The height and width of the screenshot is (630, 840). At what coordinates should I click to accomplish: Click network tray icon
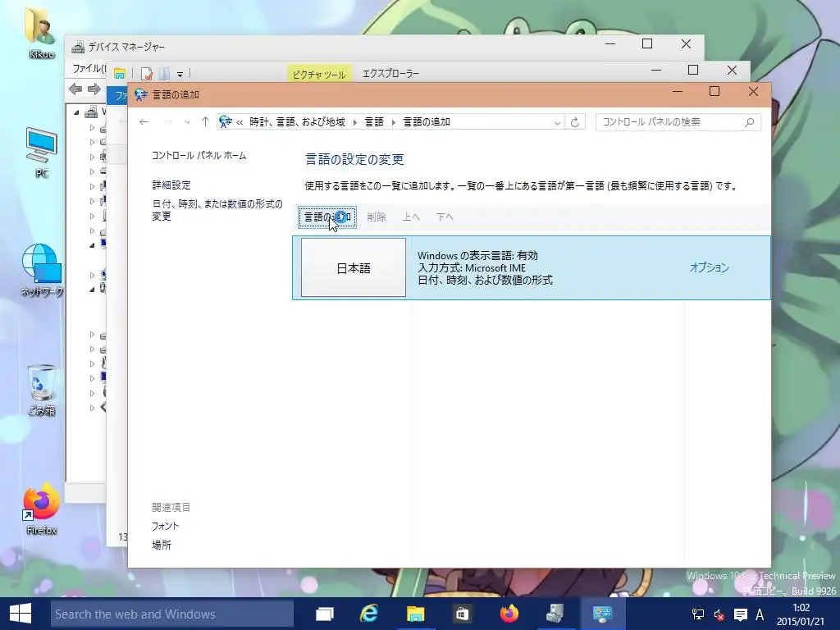click(x=697, y=614)
